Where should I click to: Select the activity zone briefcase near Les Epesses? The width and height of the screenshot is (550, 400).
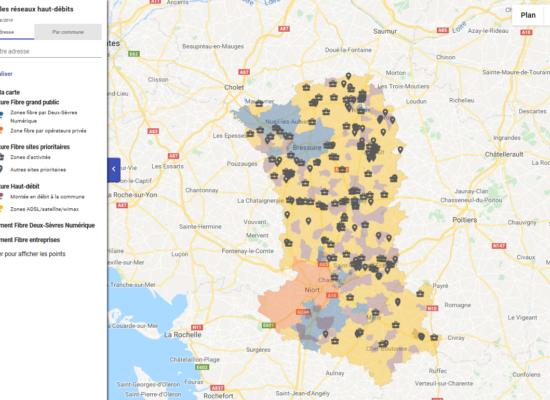click(x=250, y=134)
